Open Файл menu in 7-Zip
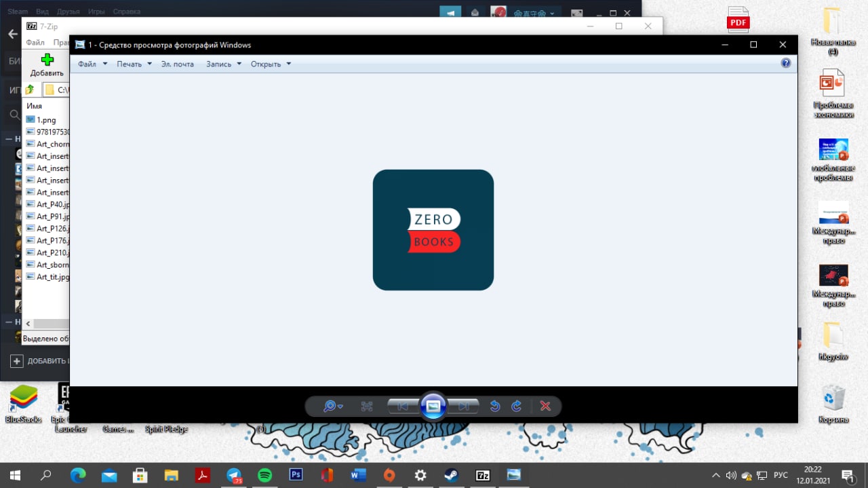This screenshot has width=868, height=488. point(35,43)
